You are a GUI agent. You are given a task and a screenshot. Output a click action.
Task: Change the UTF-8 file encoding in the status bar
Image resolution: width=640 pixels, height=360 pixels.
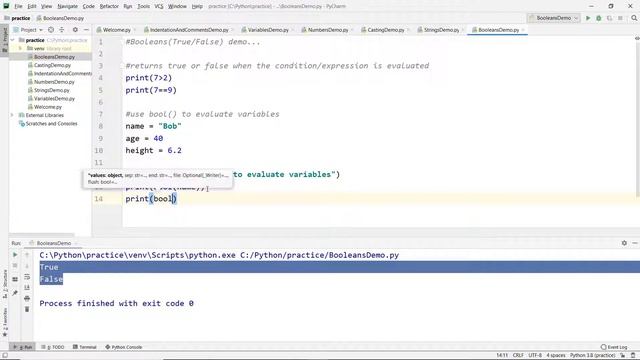point(535,356)
